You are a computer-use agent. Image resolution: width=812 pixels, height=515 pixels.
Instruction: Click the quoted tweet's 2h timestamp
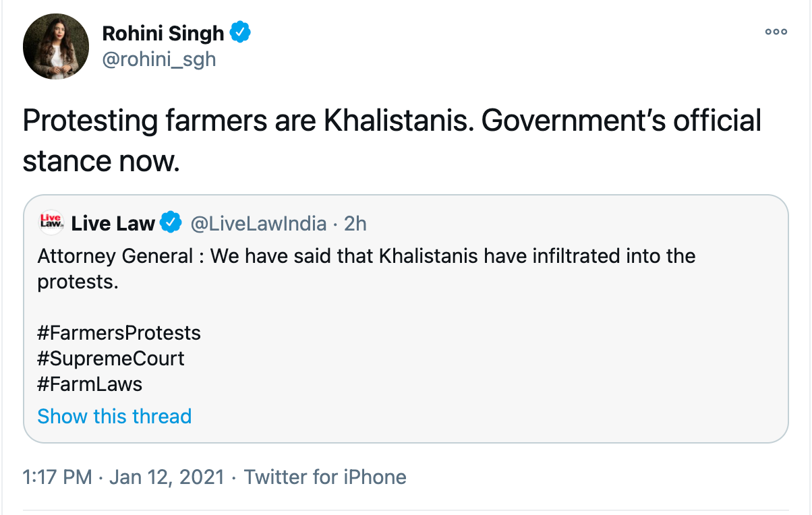click(x=355, y=223)
